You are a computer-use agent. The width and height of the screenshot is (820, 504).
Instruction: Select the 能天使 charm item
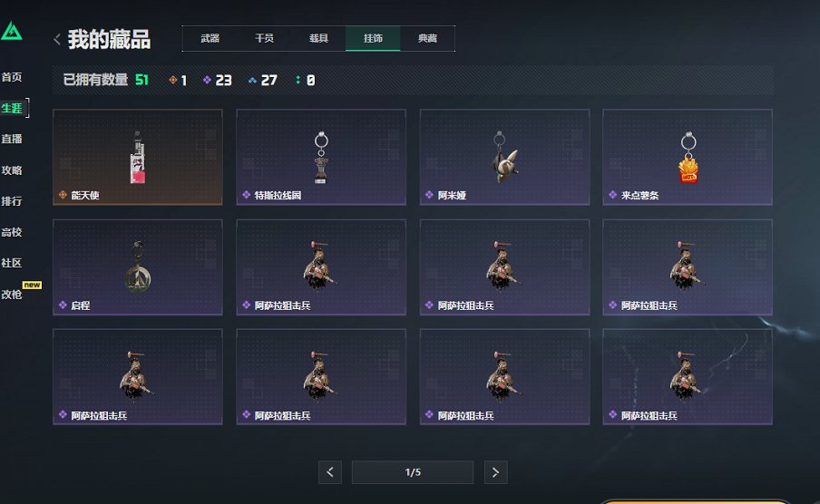point(138,157)
